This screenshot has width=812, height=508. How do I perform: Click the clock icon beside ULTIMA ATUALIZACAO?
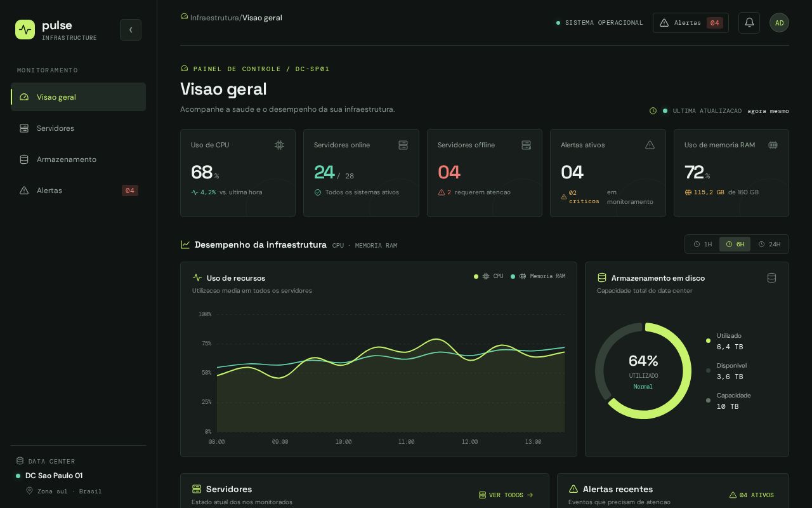click(653, 111)
